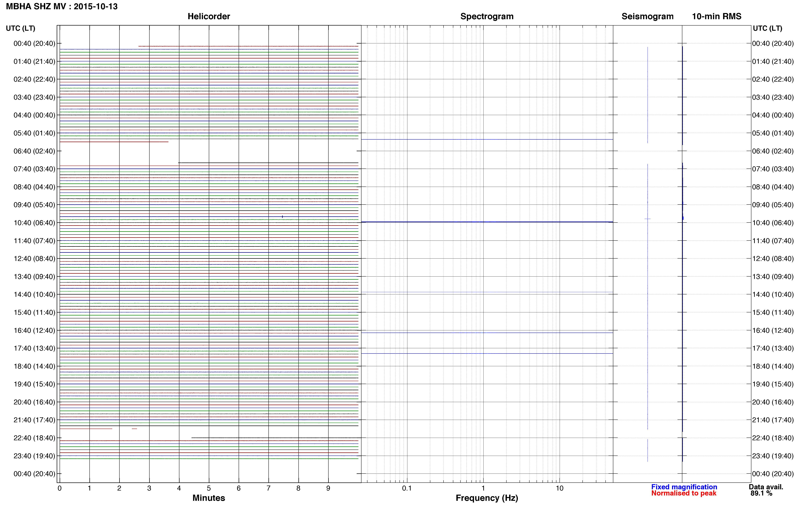Click the left UTC (LT) axis label
Viewport: 812px width, 508px height.
click(21, 28)
